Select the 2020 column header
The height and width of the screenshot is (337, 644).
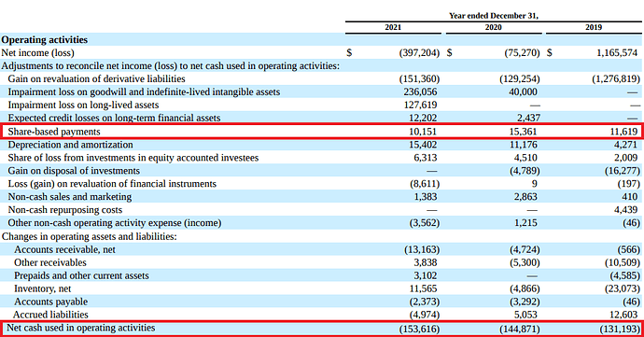point(494,27)
